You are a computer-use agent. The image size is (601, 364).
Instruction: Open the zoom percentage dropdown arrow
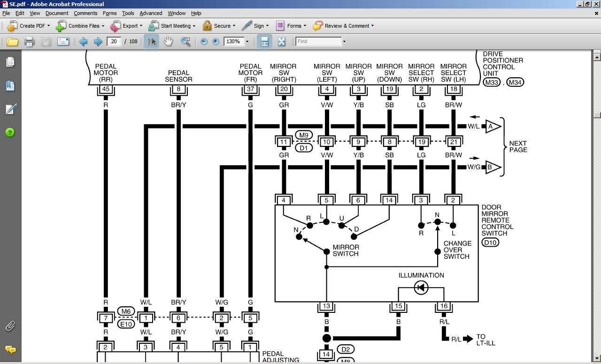(x=247, y=42)
